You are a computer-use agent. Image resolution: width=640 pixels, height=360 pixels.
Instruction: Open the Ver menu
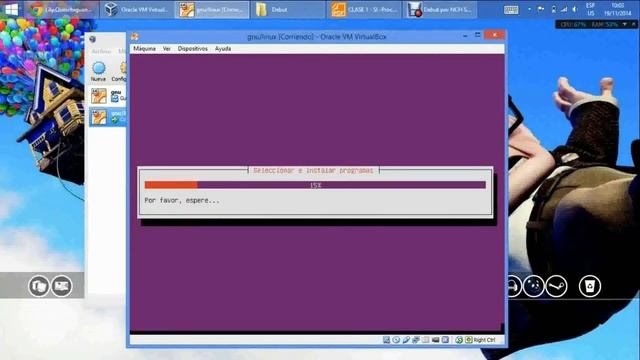pyautogui.click(x=167, y=49)
